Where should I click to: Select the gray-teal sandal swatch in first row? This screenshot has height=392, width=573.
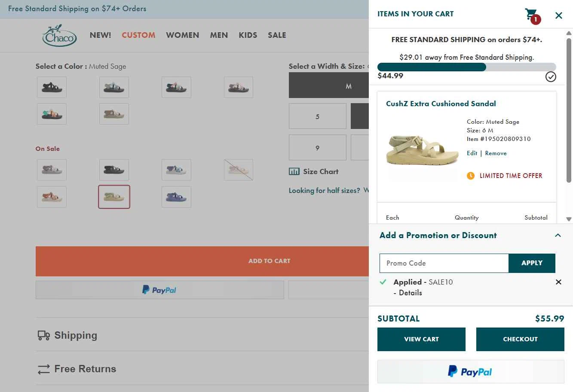pyautogui.click(x=114, y=87)
